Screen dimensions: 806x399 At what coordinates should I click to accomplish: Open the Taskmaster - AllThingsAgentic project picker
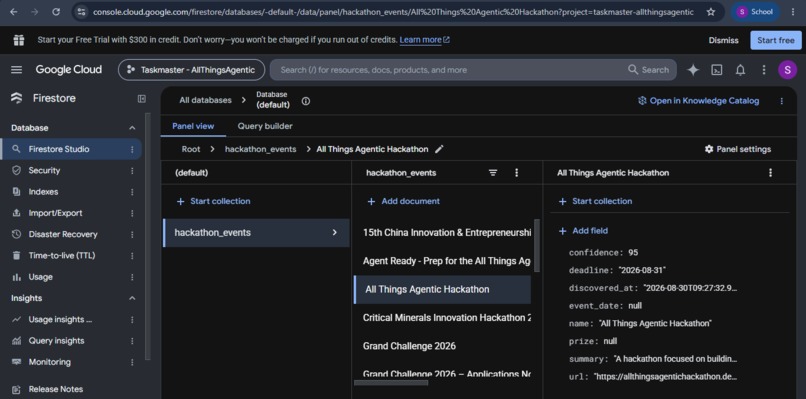click(x=191, y=70)
